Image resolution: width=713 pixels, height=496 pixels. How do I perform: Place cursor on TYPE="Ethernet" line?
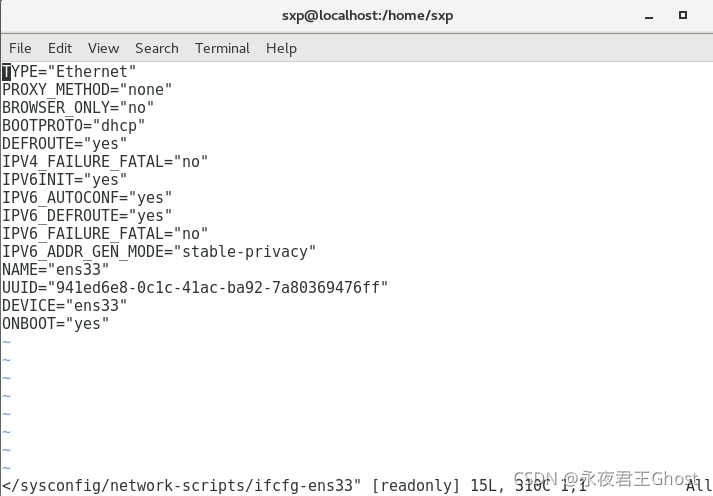pyautogui.click(x=69, y=71)
